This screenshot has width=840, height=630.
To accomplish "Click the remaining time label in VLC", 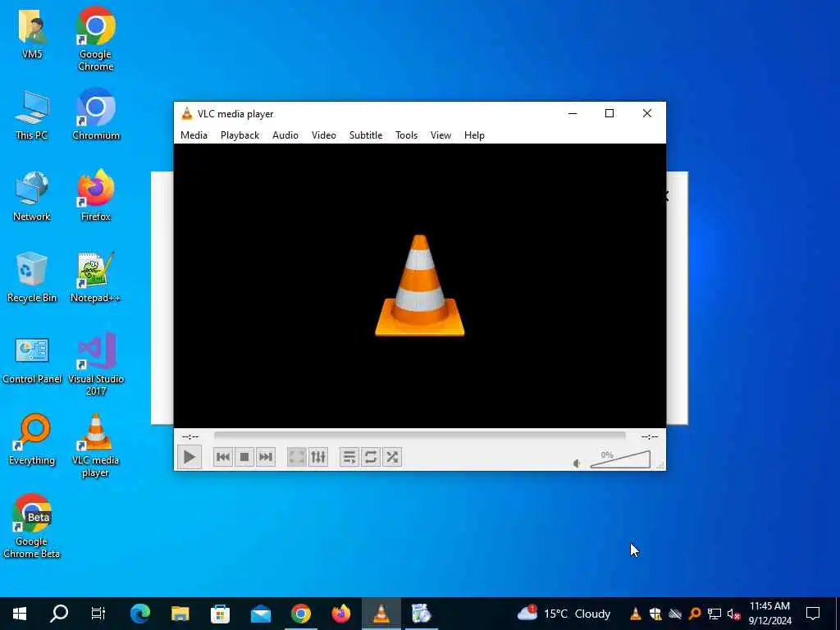I will pyautogui.click(x=650, y=436).
